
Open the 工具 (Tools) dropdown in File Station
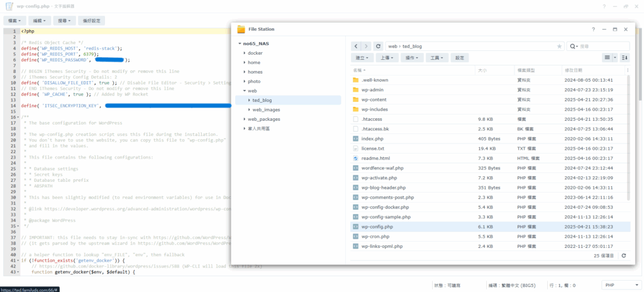[x=436, y=57]
